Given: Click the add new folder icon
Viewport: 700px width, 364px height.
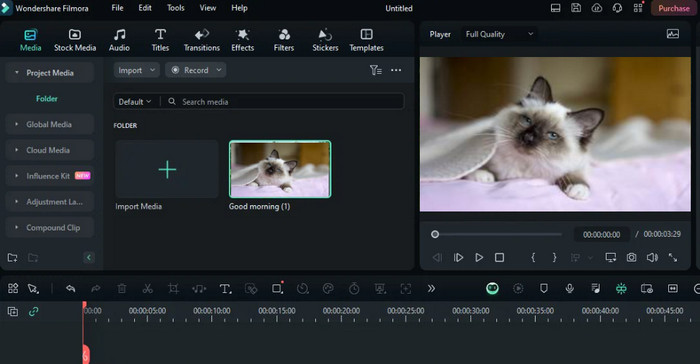Looking at the screenshot, I should [12, 258].
